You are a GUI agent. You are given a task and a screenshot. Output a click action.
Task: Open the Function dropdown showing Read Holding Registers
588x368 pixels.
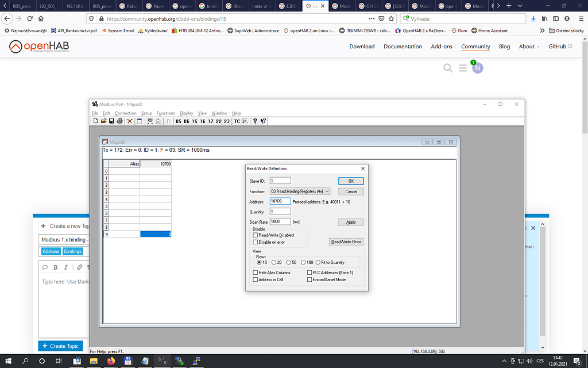[300, 191]
